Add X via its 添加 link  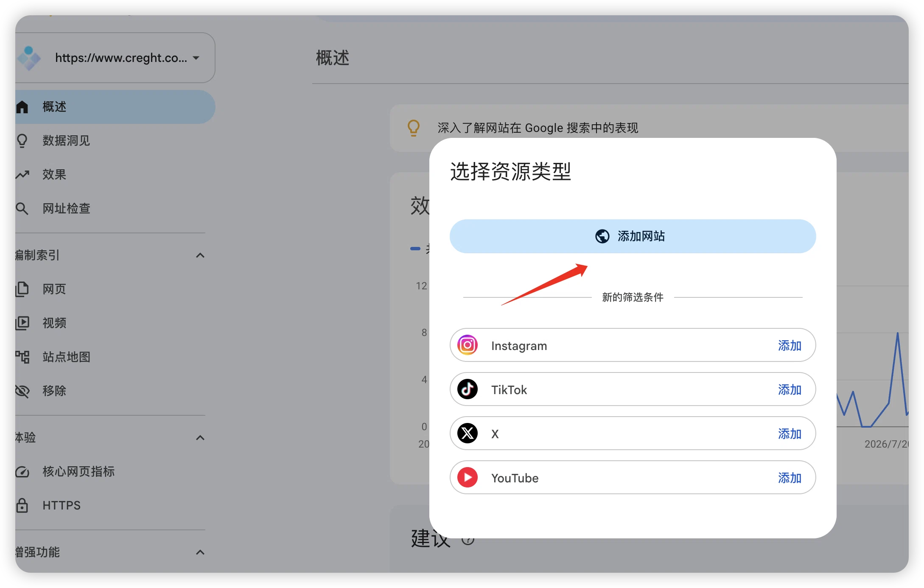[x=790, y=434]
